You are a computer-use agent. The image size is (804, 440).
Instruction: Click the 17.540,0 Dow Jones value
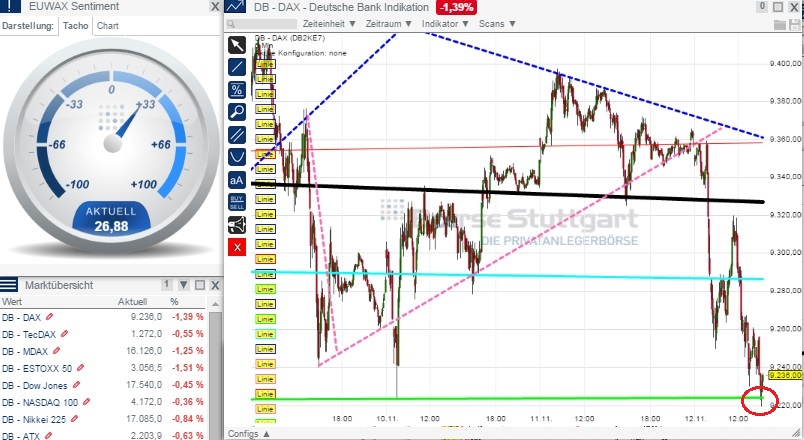144,385
